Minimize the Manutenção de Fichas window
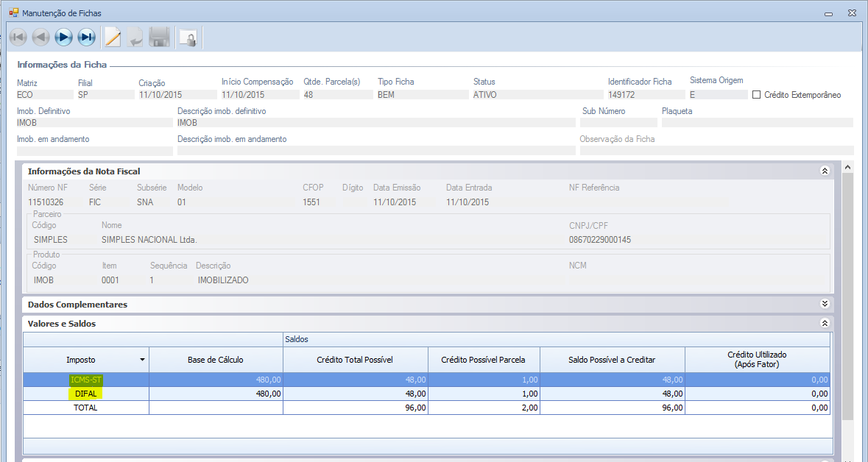 830,13
